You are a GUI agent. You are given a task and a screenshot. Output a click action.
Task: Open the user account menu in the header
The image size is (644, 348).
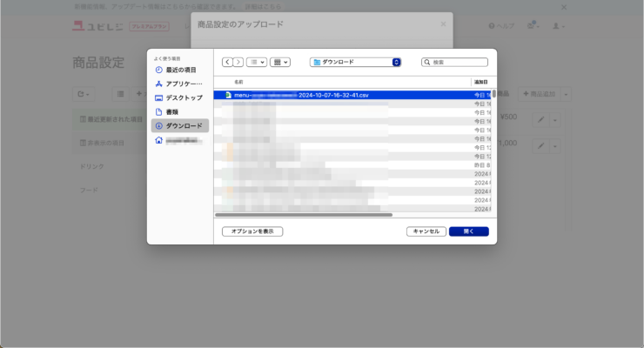click(x=558, y=26)
